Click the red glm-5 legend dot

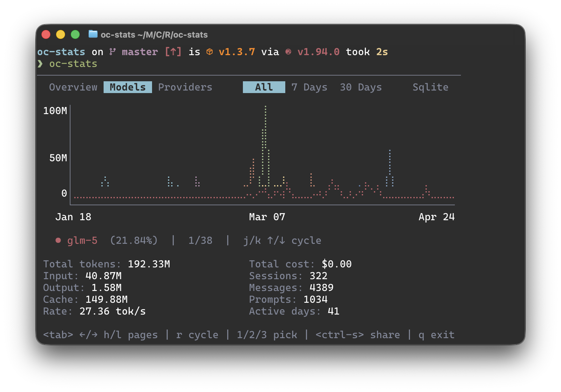pos(58,240)
